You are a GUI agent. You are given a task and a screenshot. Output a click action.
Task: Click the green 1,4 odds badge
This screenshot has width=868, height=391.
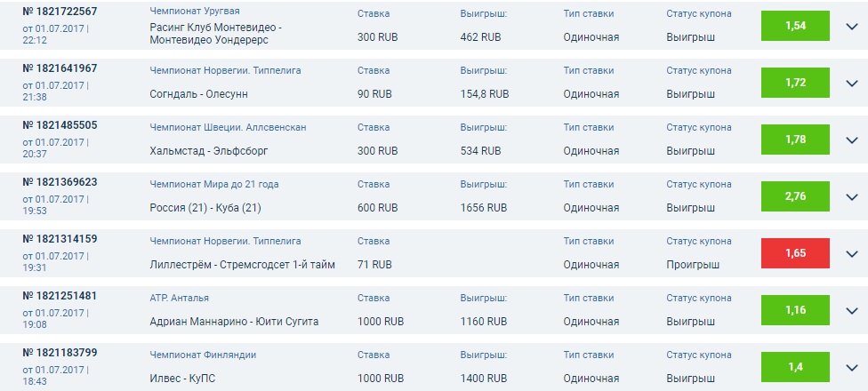point(795,367)
